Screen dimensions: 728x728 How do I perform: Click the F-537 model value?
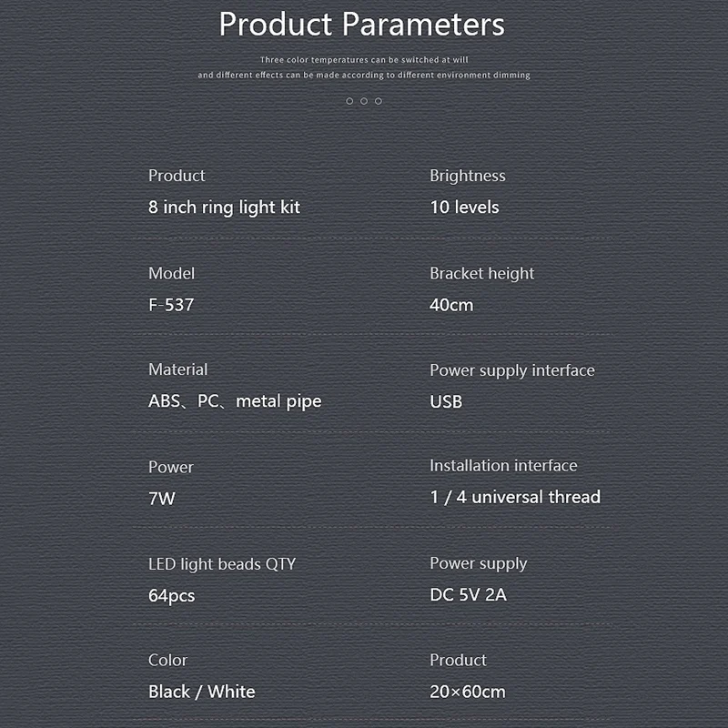tap(171, 305)
